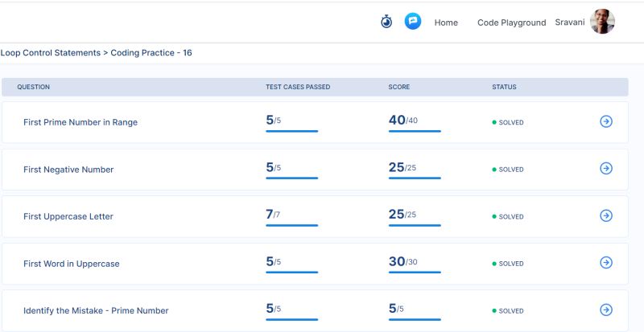The width and height of the screenshot is (644, 332).
Task: Open the First Uppercase Letter question
Action: pyautogui.click(x=68, y=216)
